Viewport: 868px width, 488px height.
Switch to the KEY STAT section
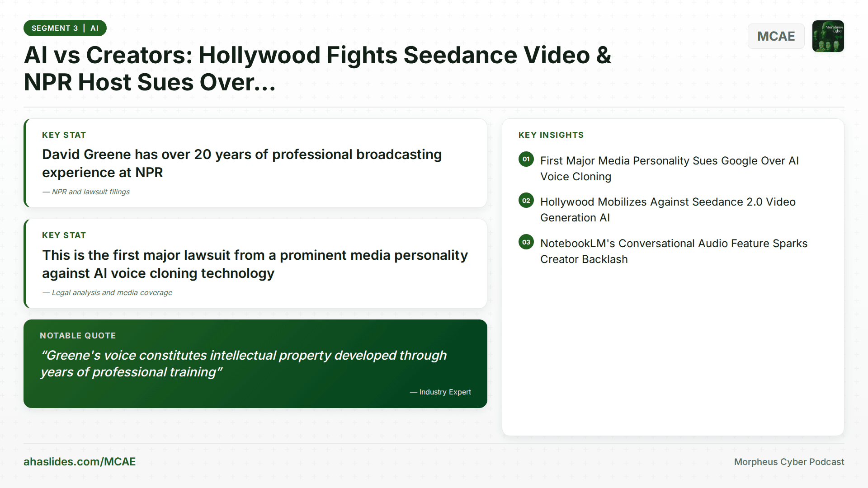point(64,135)
